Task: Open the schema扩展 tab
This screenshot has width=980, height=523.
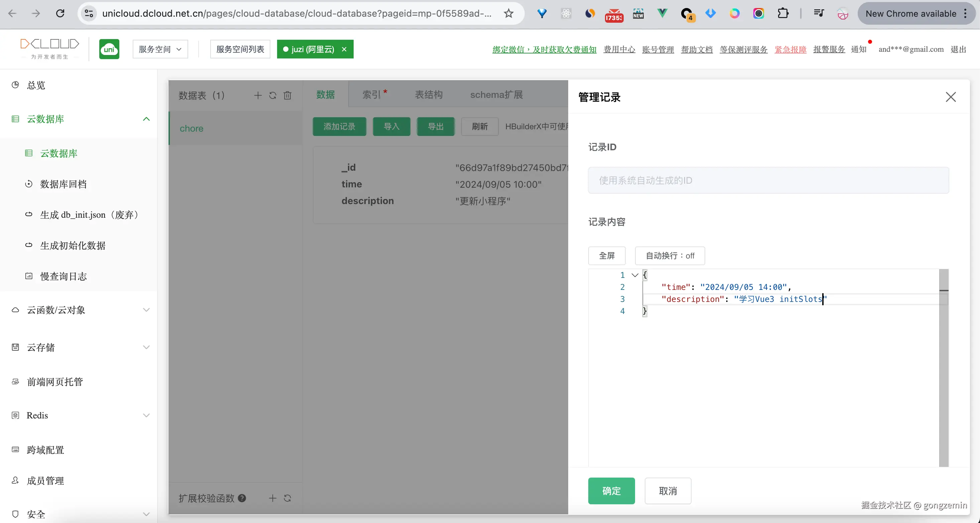Action: [x=496, y=95]
